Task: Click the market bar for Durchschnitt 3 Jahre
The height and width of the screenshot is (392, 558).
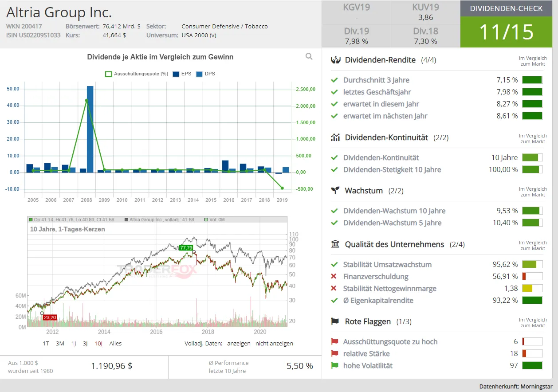Action: 532,80
